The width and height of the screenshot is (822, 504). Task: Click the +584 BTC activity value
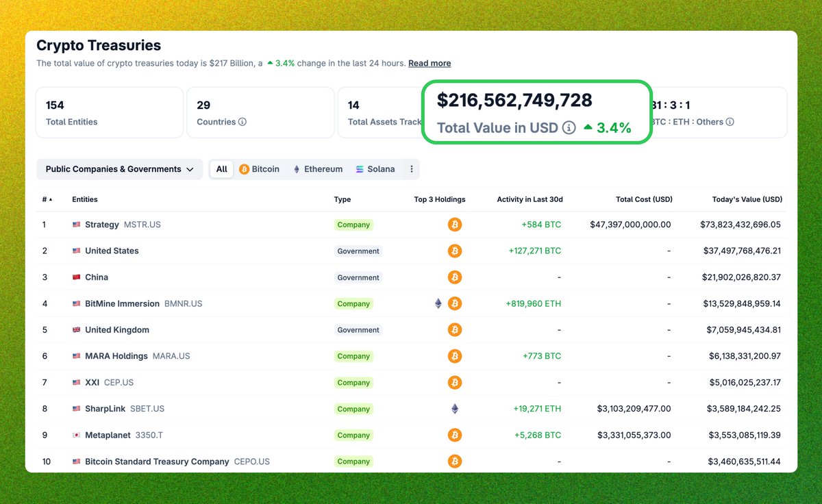(541, 225)
